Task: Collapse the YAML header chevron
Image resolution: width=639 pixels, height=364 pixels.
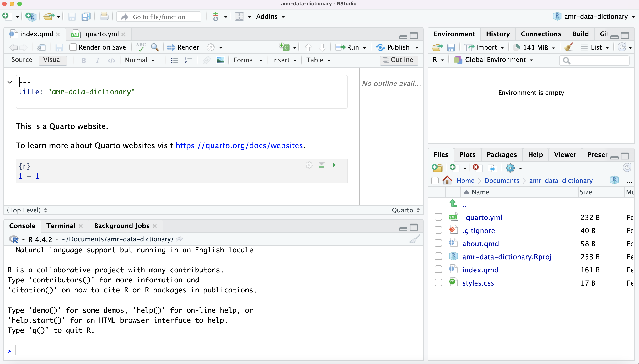Action: (x=10, y=82)
